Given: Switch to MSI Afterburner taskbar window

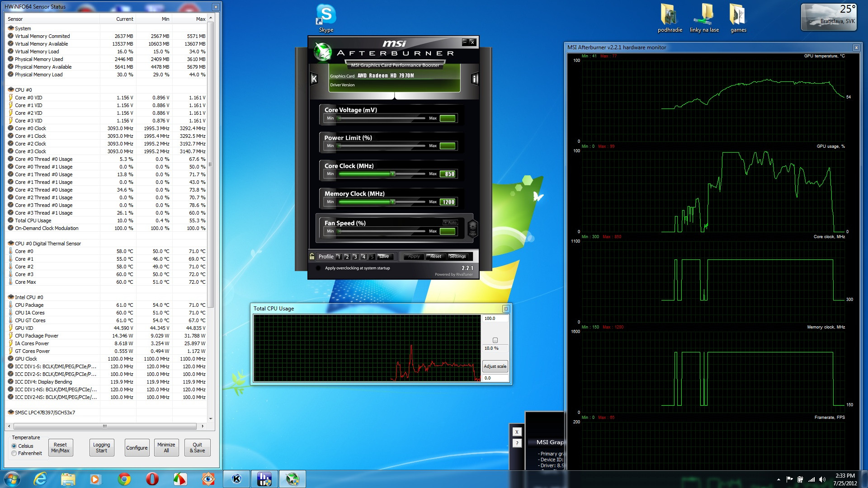Looking at the screenshot, I should click(292, 479).
